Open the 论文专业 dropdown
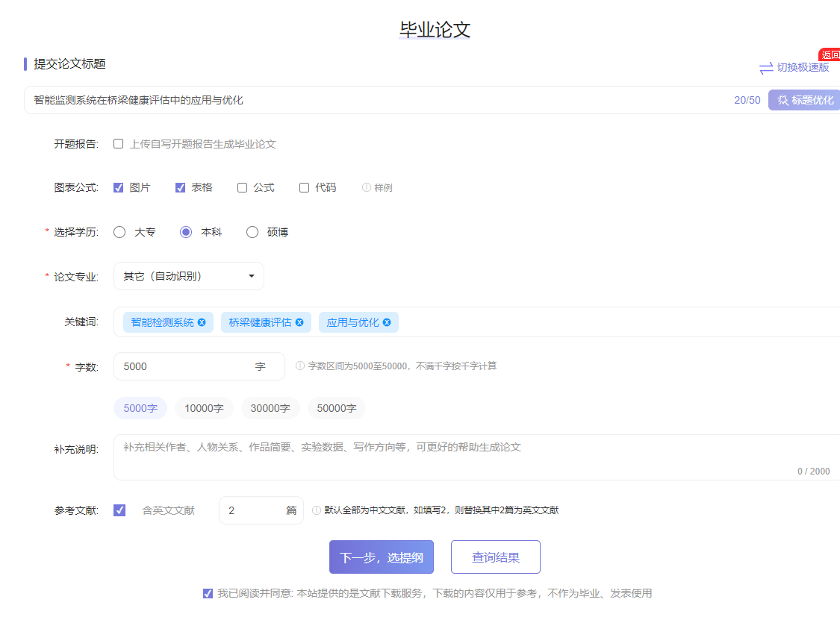Viewport: 840px width, 620px height. click(x=189, y=276)
